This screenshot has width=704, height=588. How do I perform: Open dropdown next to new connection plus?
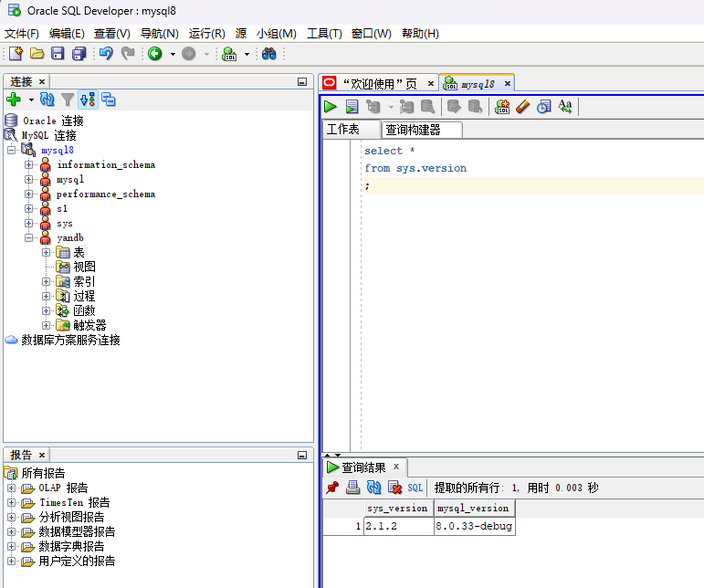tap(31, 100)
